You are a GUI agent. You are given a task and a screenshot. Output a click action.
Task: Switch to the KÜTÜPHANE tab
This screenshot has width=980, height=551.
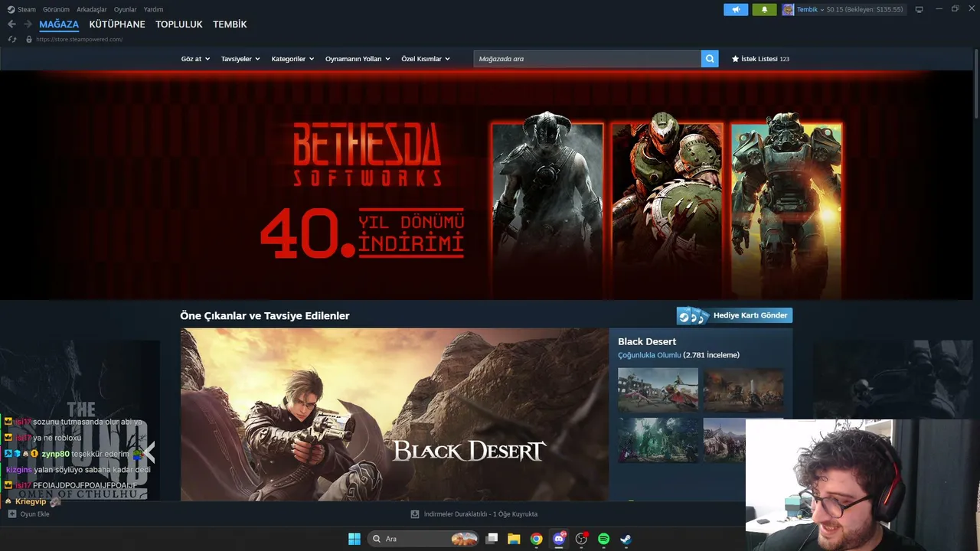117,24
